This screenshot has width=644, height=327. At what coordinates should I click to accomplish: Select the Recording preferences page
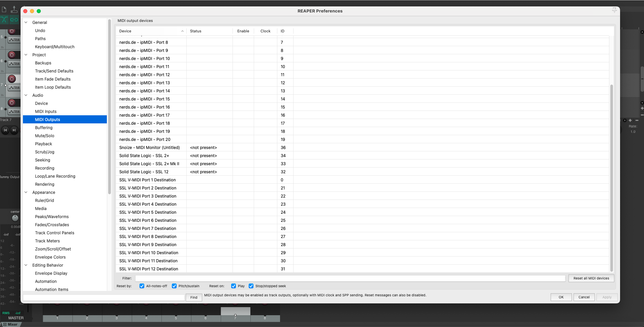click(44, 168)
